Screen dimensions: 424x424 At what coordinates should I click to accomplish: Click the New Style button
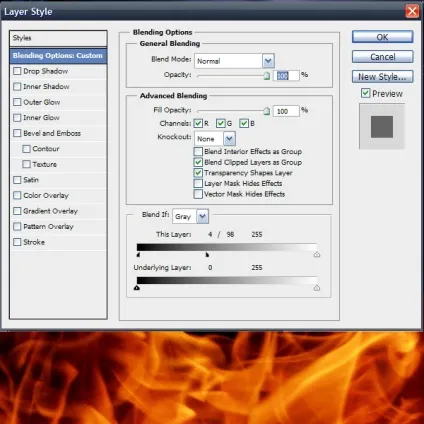(x=382, y=77)
